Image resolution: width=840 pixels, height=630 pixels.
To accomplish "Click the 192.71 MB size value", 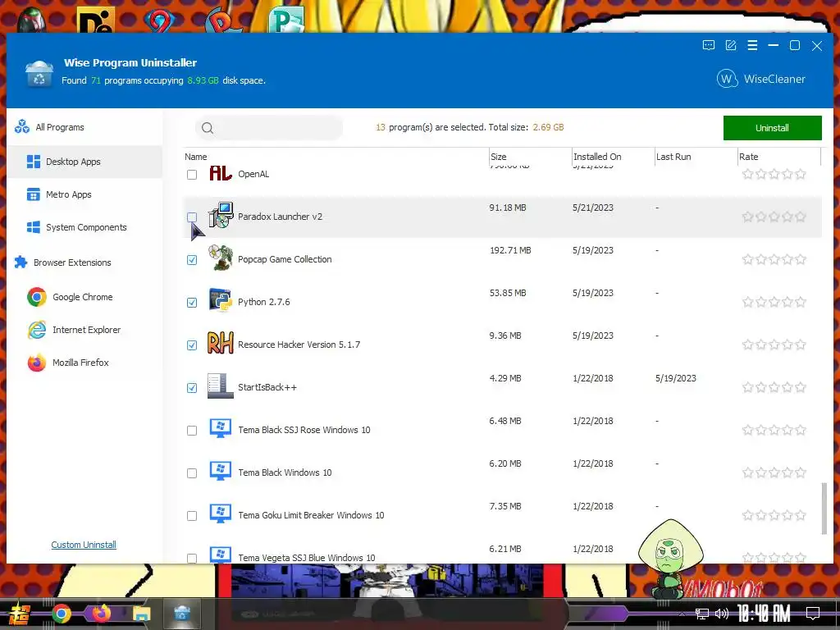I will coord(510,250).
